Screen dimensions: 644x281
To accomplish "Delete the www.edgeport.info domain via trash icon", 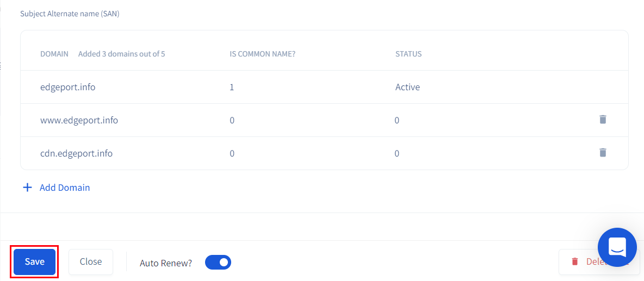I will 603,120.
